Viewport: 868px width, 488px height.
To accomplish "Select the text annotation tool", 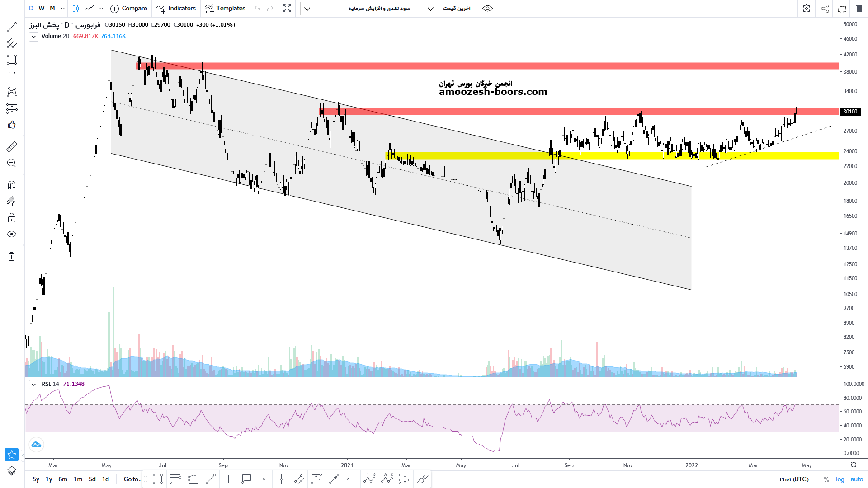I will pos(12,76).
